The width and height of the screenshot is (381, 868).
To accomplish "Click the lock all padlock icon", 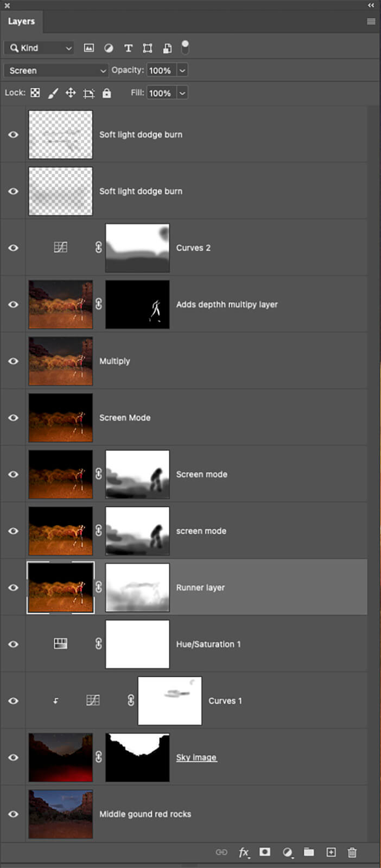I will (107, 93).
